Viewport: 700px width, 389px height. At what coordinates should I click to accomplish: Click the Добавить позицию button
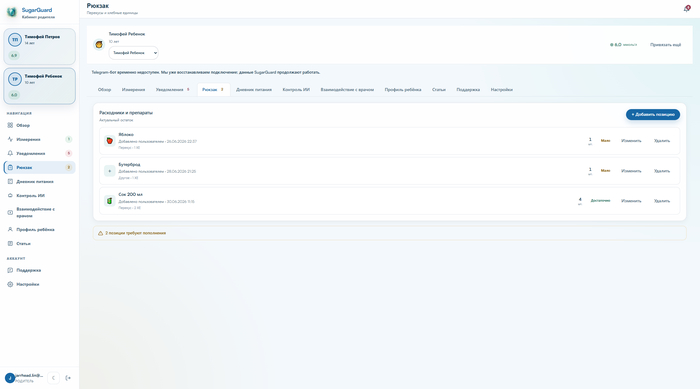point(653,114)
